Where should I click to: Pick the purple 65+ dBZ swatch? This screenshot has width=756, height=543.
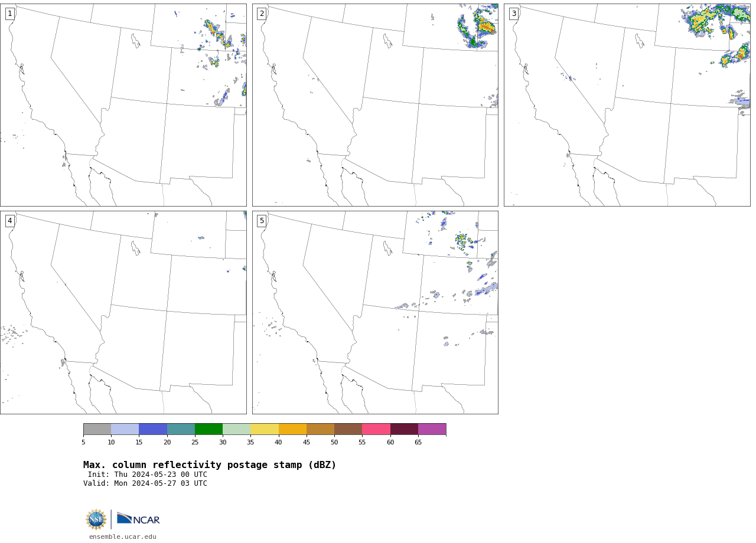(432, 429)
